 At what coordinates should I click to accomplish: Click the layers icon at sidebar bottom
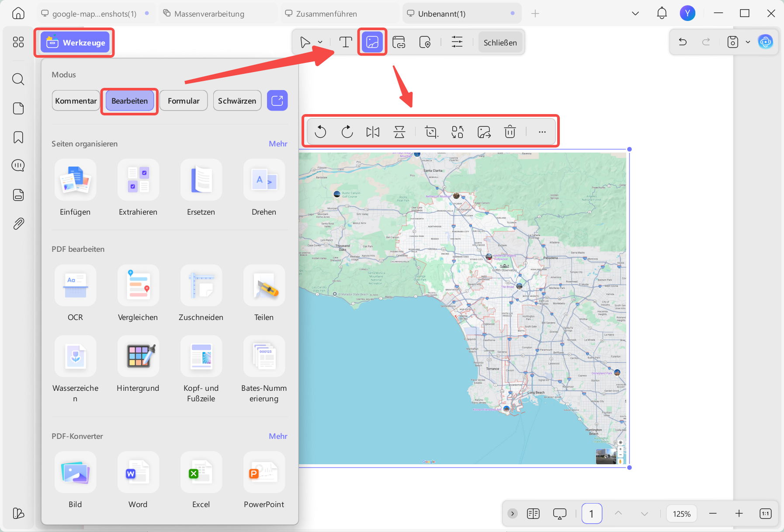[x=18, y=513]
